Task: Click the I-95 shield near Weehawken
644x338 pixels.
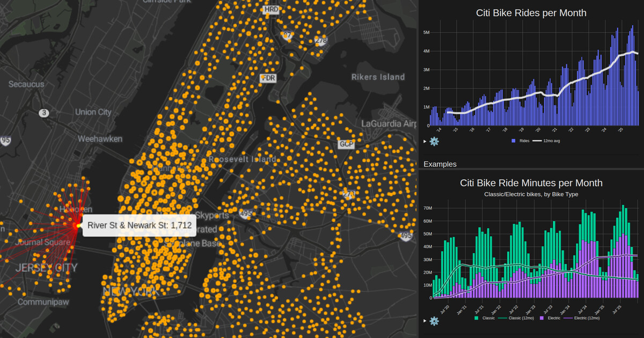Action: coord(5,141)
